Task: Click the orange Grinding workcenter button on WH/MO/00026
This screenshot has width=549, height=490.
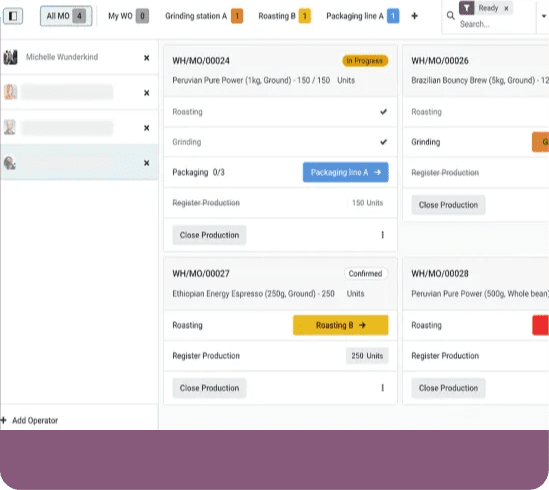Action: pos(541,142)
